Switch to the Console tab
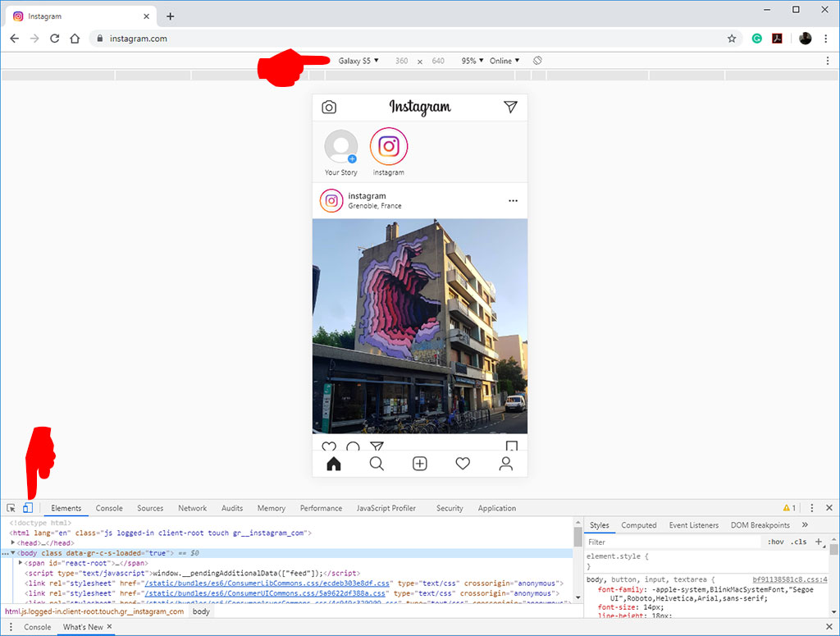This screenshot has height=636, width=840. (109, 508)
